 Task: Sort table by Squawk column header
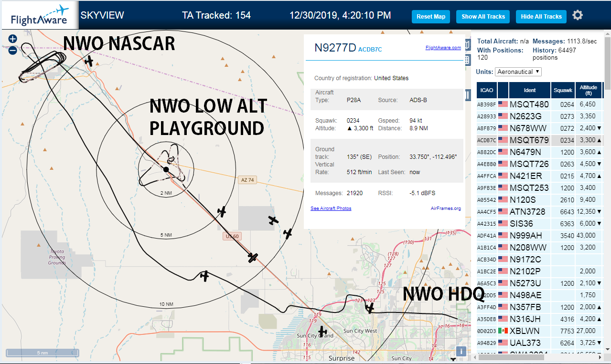click(563, 90)
